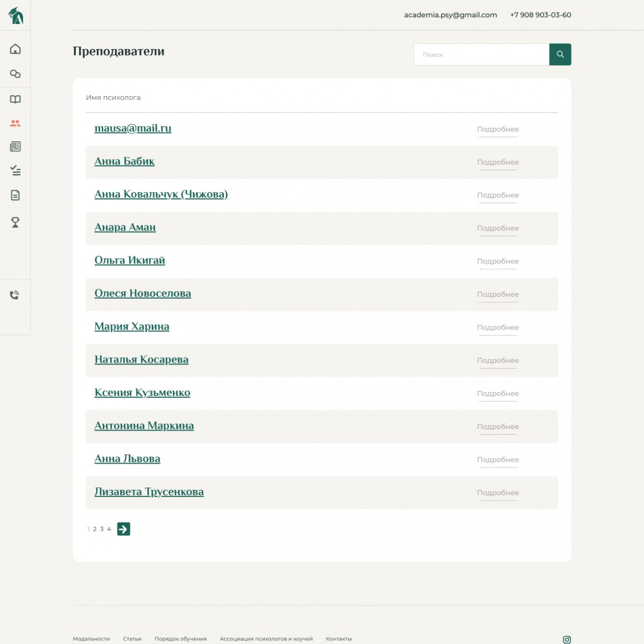Viewport: 644px width, 644px height.
Task: Go to pagination page 3
Action: click(x=102, y=529)
